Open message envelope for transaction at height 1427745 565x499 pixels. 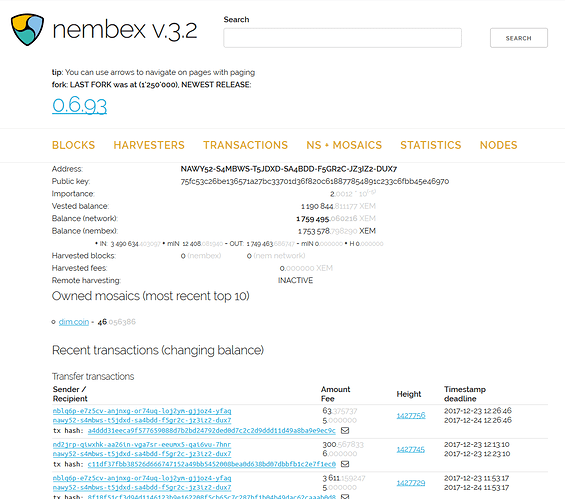(x=345, y=464)
